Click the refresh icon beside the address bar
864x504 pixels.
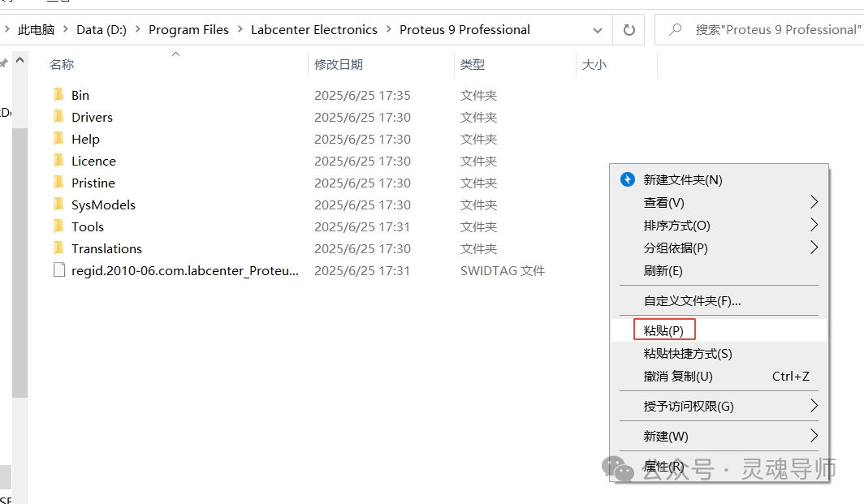click(x=629, y=28)
